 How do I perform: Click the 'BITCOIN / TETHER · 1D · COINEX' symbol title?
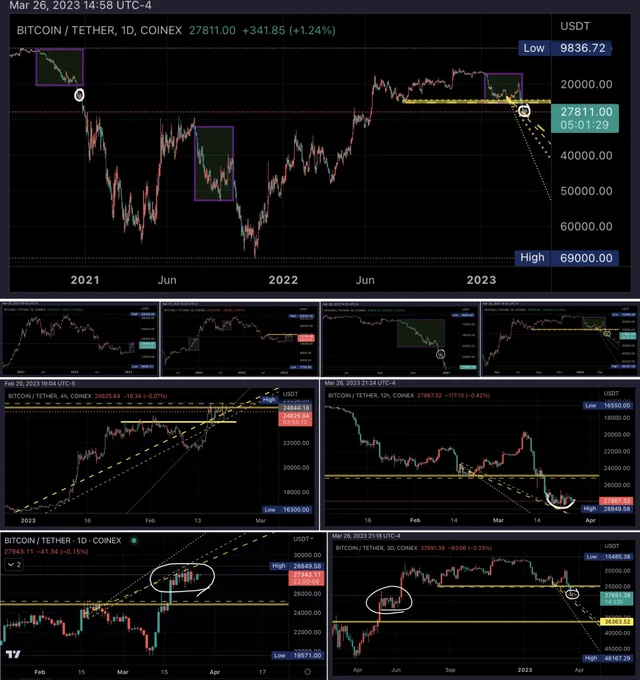[63, 540]
